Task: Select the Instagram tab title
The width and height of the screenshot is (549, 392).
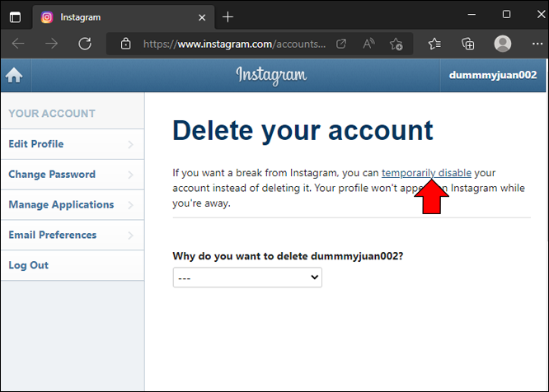Action: click(x=81, y=17)
